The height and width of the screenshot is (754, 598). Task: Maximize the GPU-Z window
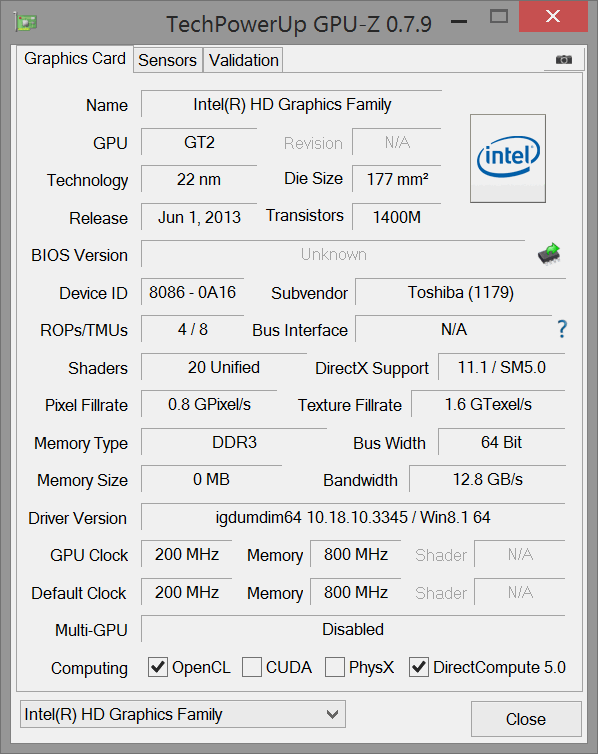499,17
